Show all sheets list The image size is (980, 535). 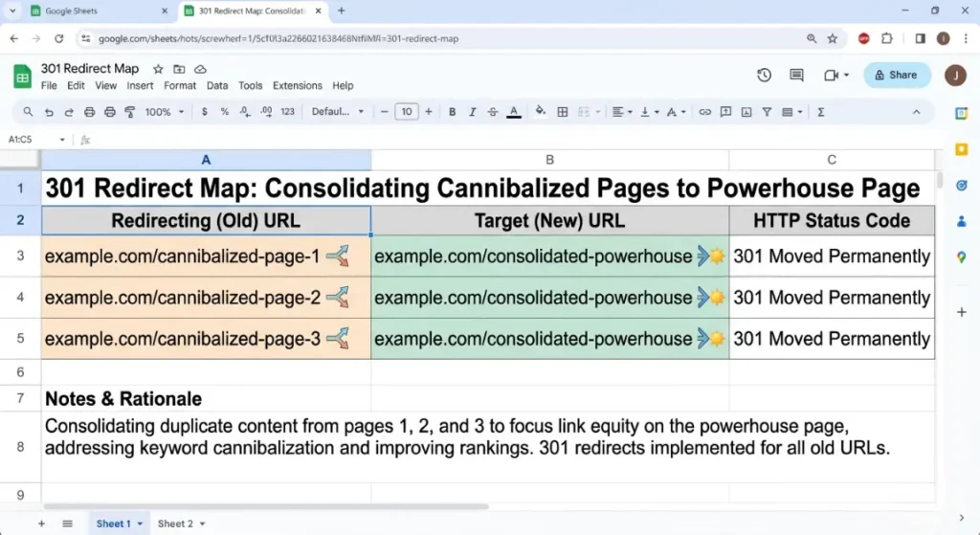(x=68, y=524)
